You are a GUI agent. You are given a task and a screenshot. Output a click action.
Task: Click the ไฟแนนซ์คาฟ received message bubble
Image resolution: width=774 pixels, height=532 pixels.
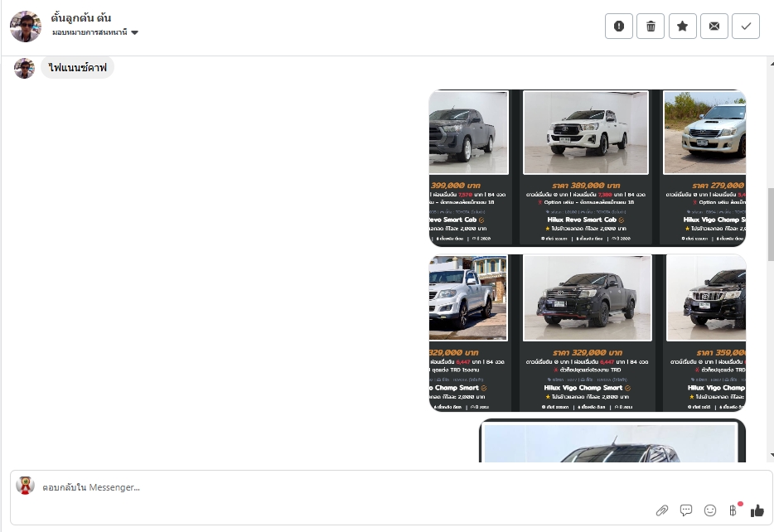tap(78, 68)
